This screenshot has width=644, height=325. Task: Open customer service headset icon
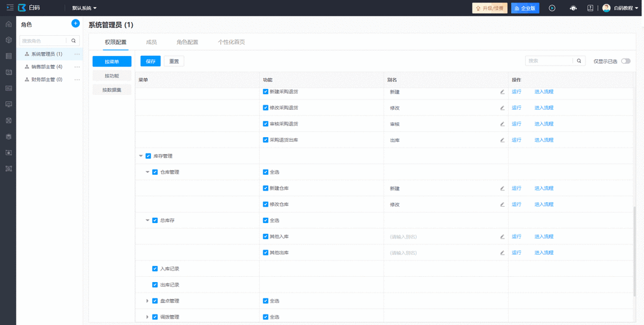click(x=573, y=8)
